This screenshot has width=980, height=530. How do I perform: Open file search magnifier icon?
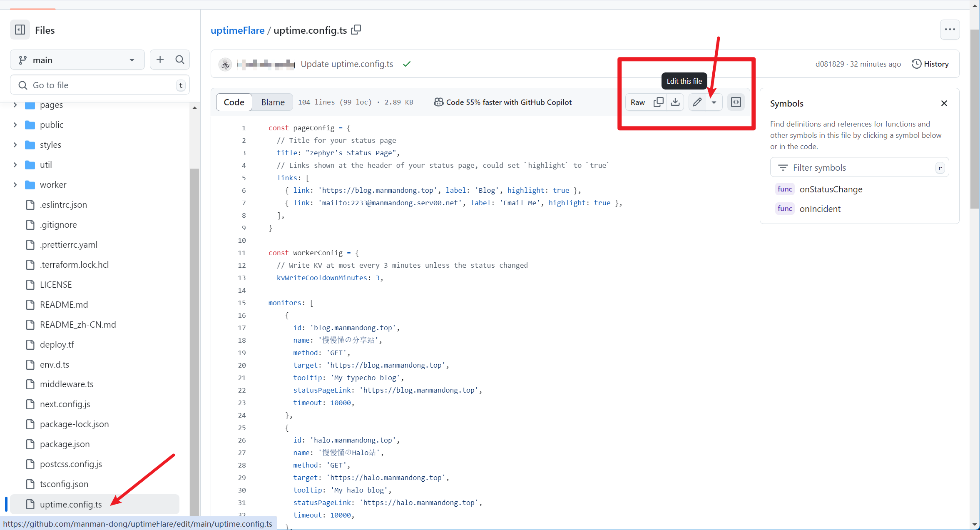pos(180,60)
